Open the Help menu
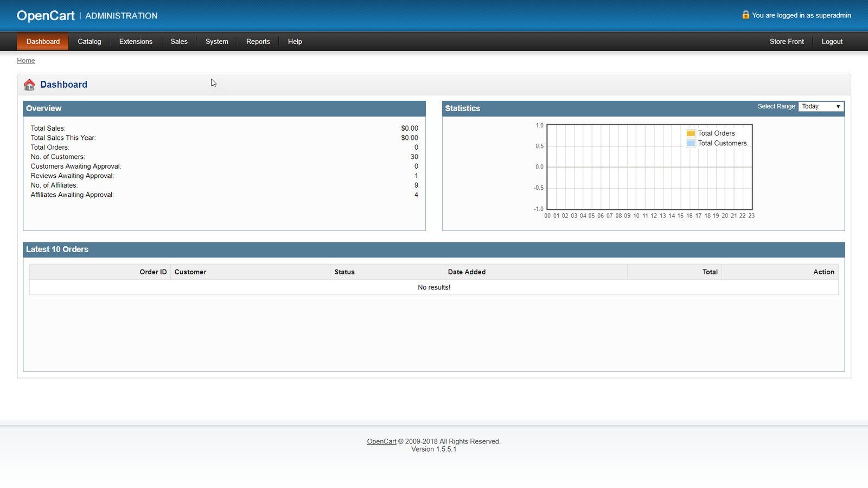The image size is (868, 488). click(295, 42)
